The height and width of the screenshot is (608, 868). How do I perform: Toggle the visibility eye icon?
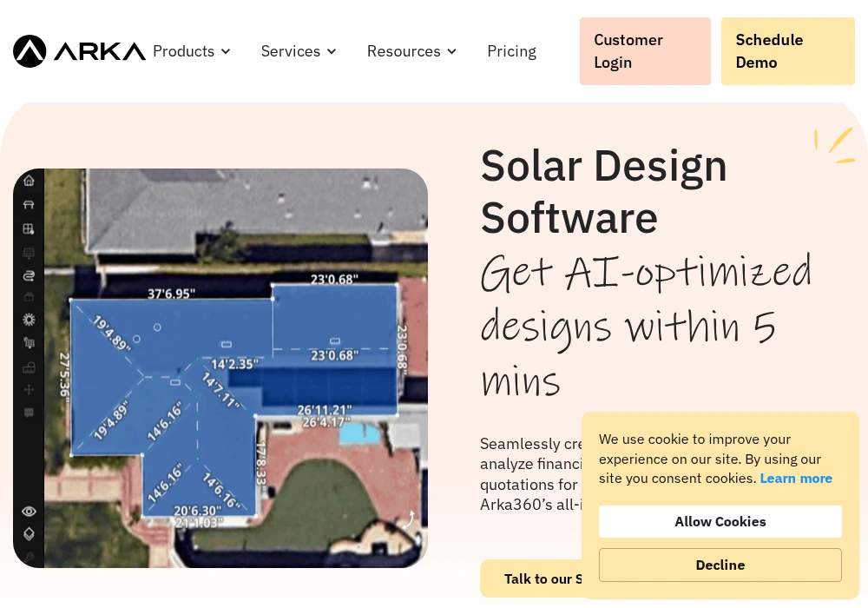(x=29, y=511)
